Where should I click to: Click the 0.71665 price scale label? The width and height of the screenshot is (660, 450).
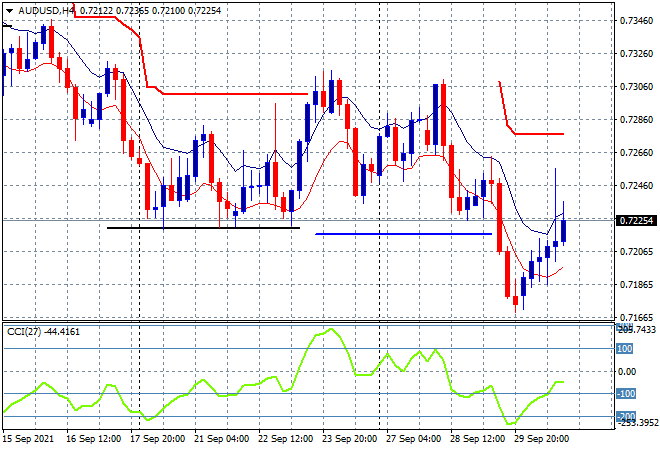click(636, 317)
